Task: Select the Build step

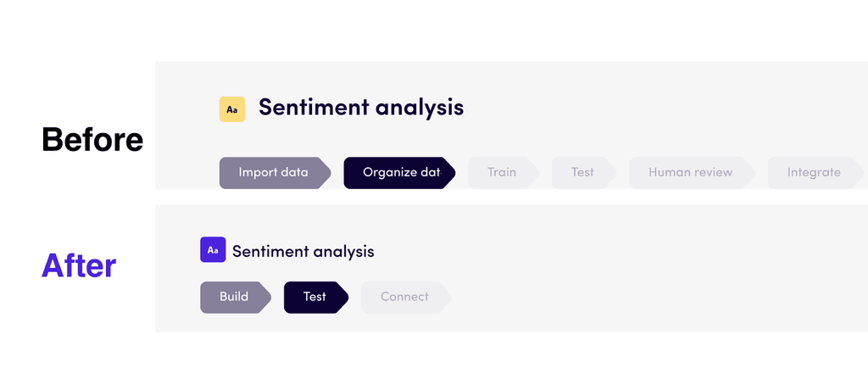Action: coord(233,298)
